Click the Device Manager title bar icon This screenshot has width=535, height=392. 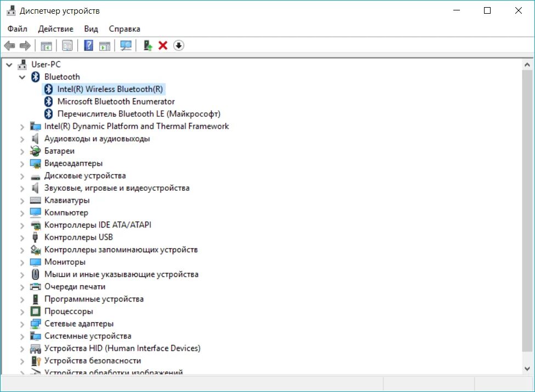pyautogui.click(x=12, y=10)
